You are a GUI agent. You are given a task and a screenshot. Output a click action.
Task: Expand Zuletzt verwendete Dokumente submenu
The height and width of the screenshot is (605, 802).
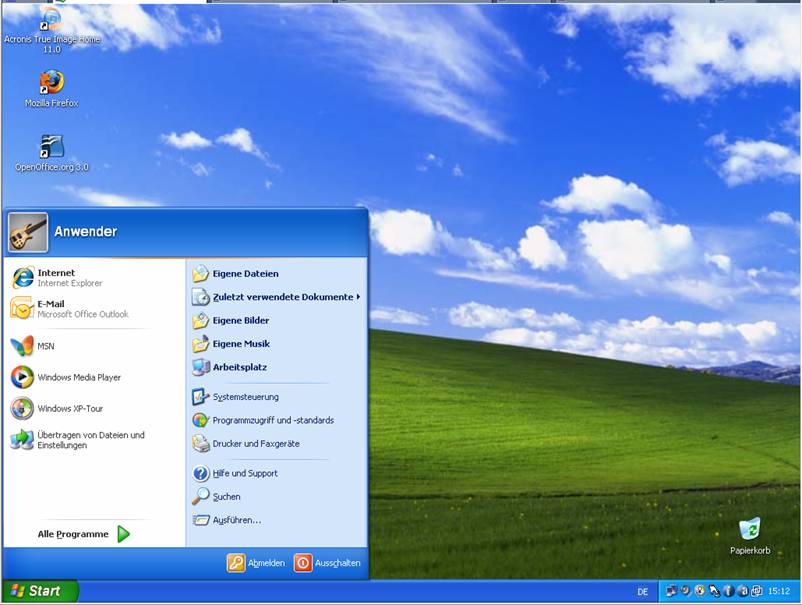tap(277, 297)
